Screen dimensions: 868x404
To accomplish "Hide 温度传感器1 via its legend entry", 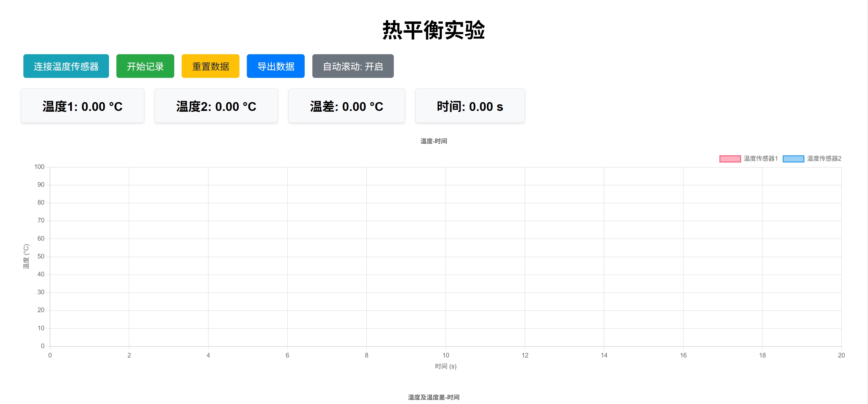I will pos(760,158).
